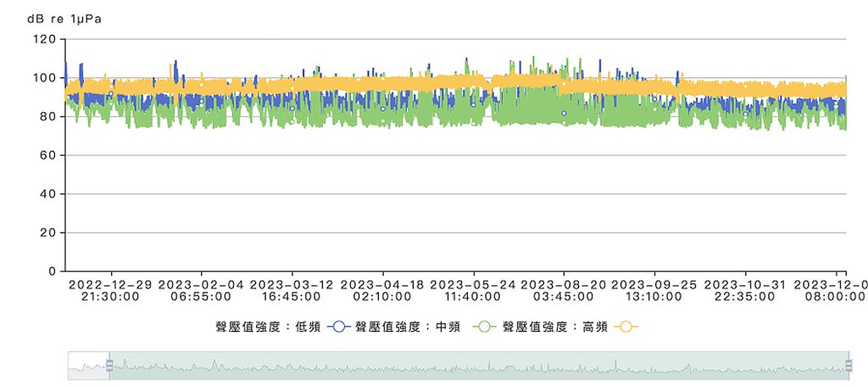Click the 2022-12-29 21:30:00 x-axis label

pos(110,290)
